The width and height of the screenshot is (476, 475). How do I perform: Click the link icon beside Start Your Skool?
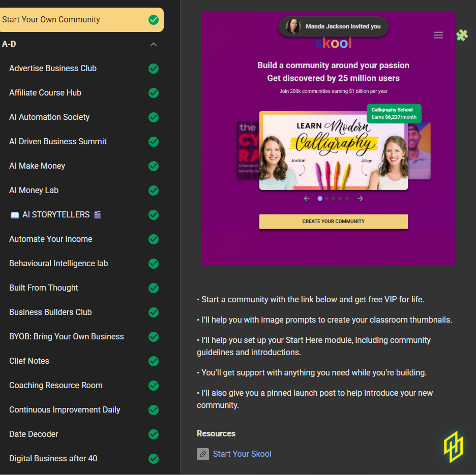[203, 454]
